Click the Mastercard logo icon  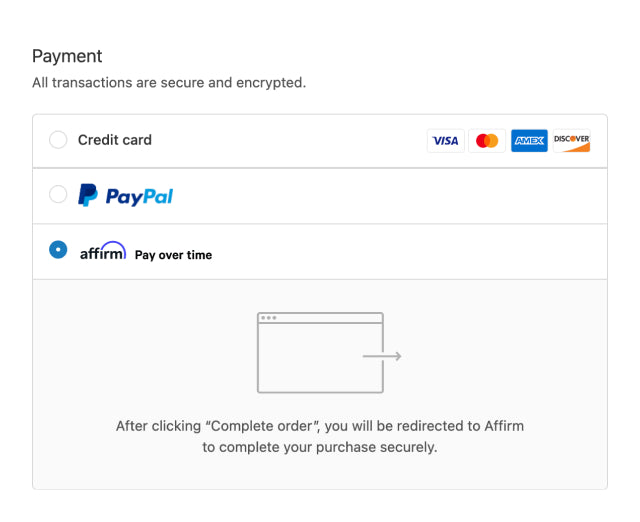[487, 141]
